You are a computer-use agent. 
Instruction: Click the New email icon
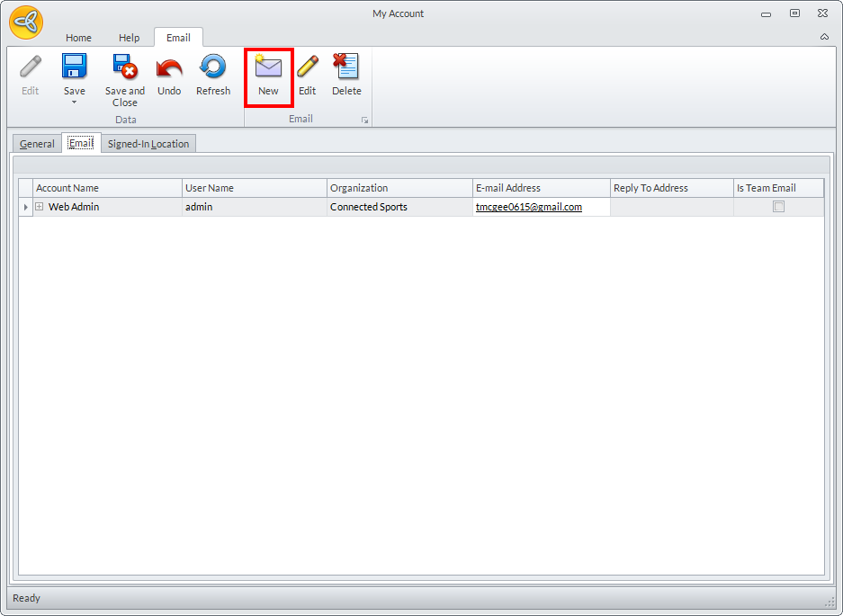[x=268, y=68]
